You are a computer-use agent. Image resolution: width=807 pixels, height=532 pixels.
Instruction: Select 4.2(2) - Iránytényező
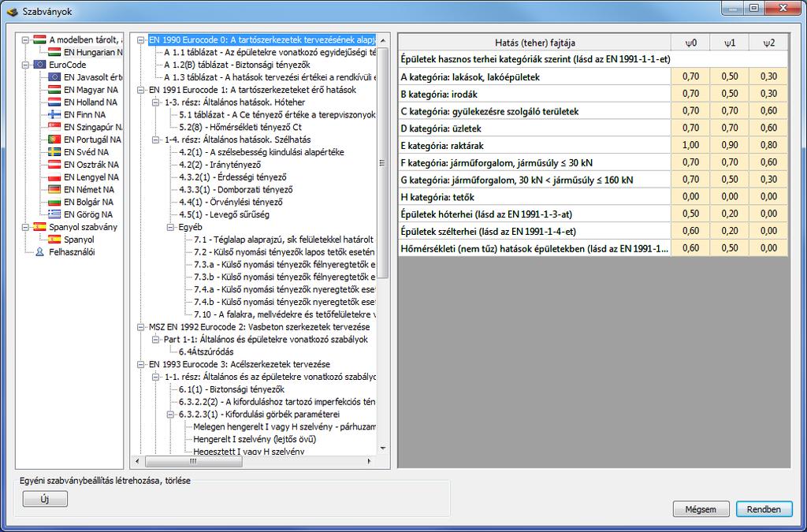click(x=220, y=165)
